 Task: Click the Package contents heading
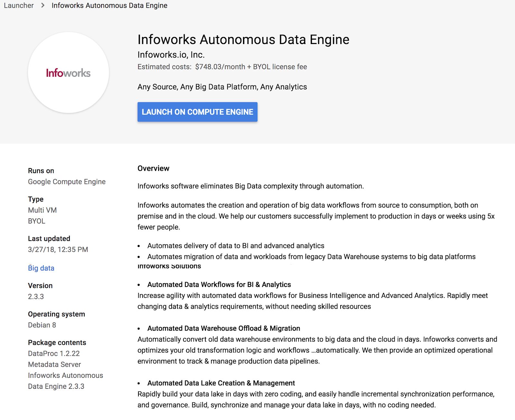[57, 342]
